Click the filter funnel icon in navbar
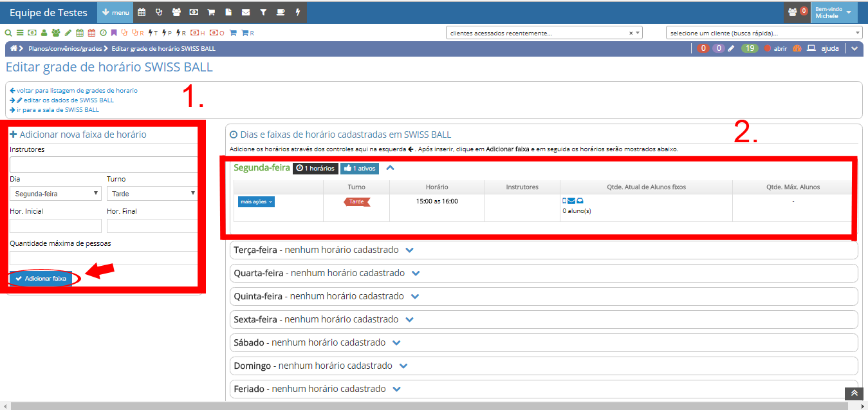The image size is (868, 410). click(x=263, y=12)
